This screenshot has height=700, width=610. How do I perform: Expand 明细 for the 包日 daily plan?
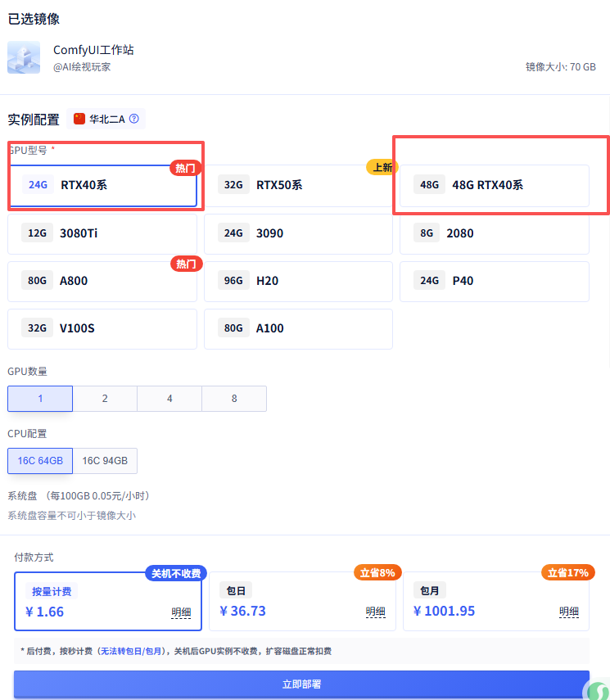pos(375,612)
